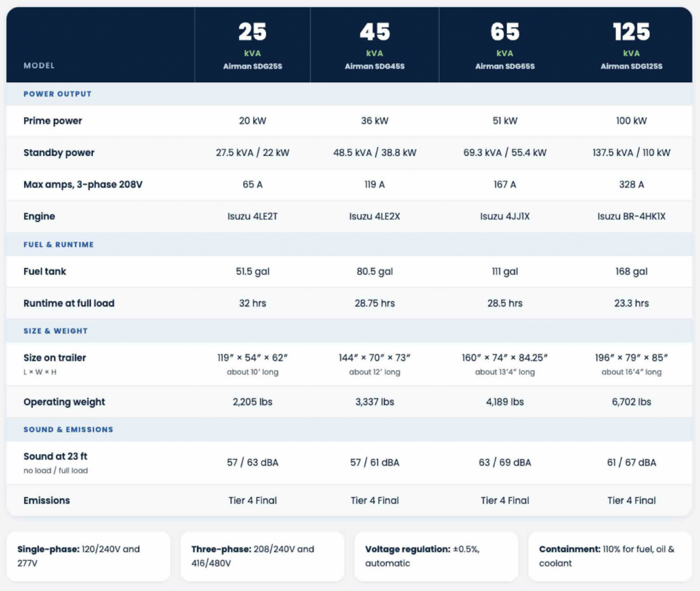Click the Fuel tank row label
The image size is (700, 591).
44,272
